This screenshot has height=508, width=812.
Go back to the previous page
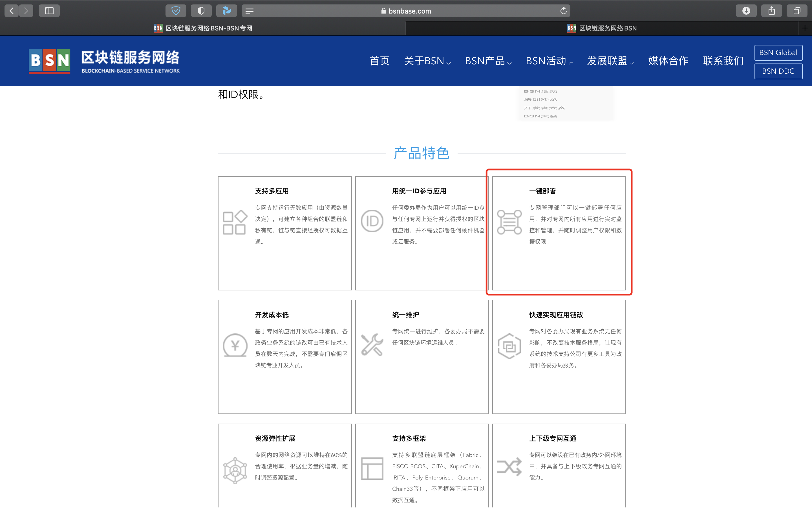[12, 11]
